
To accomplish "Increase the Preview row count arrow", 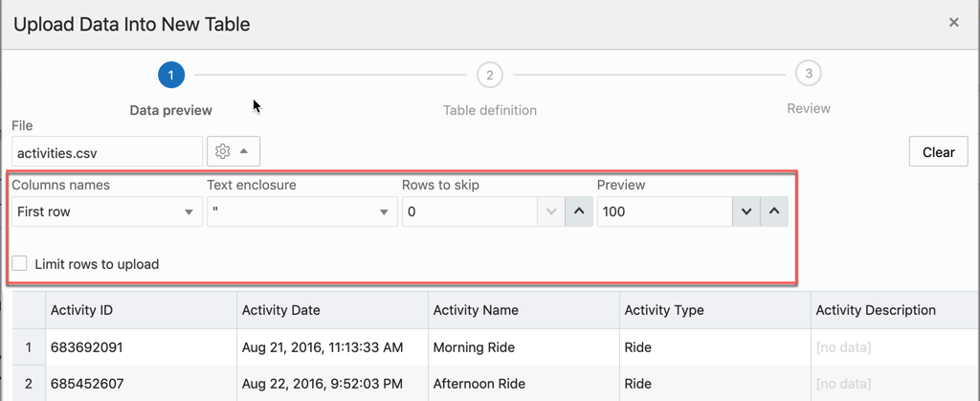I will (x=773, y=212).
